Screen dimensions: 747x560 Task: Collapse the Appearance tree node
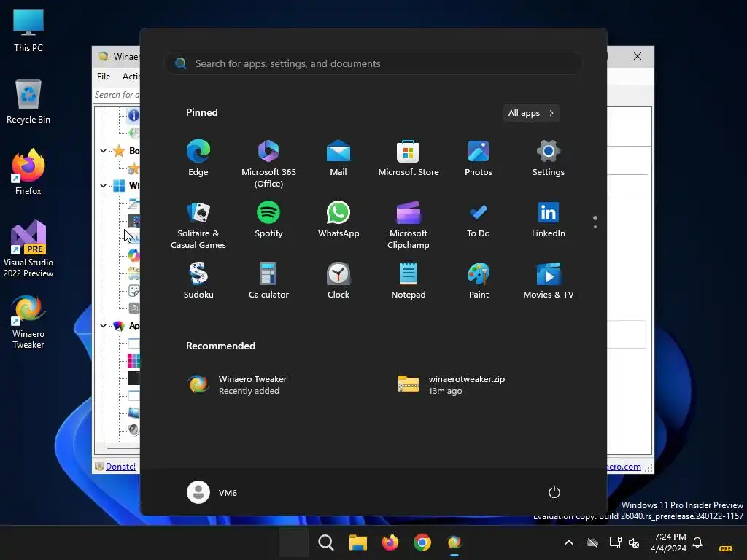point(103,326)
